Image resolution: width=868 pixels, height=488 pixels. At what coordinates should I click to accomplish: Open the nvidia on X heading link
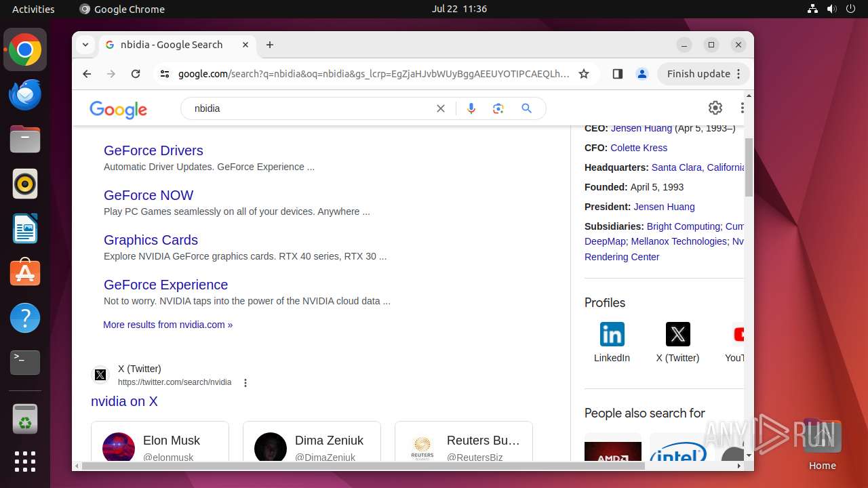[x=124, y=401]
